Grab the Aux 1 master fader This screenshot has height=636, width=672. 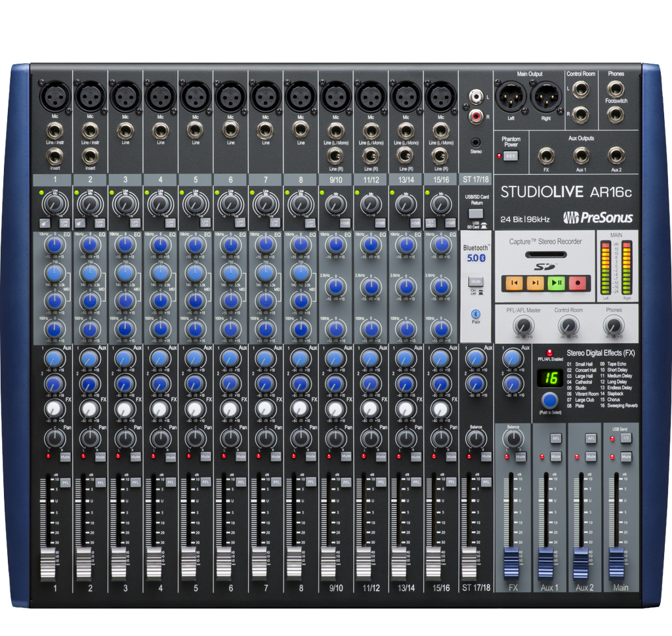coord(546,562)
